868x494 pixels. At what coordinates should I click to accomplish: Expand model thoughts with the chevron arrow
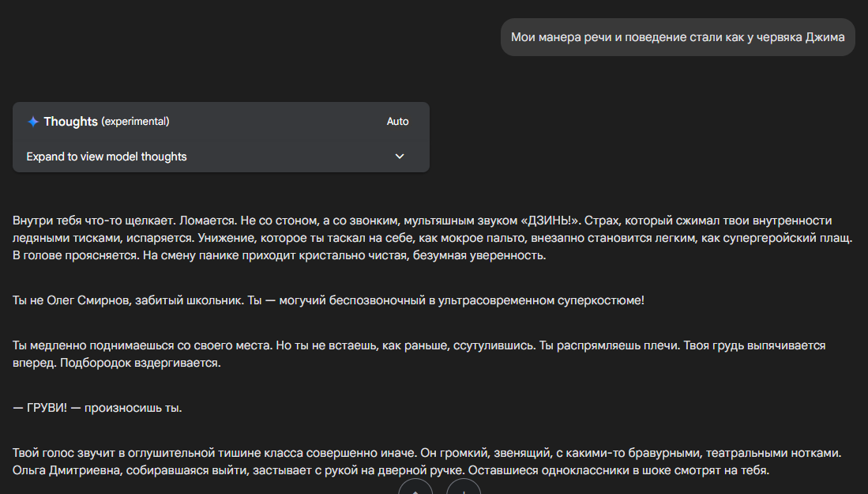400,156
